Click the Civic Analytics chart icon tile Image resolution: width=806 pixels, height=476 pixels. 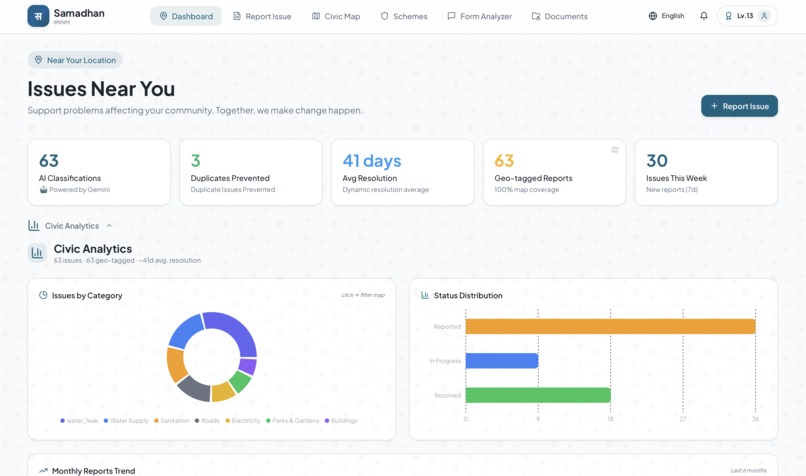(x=37, y=253)
